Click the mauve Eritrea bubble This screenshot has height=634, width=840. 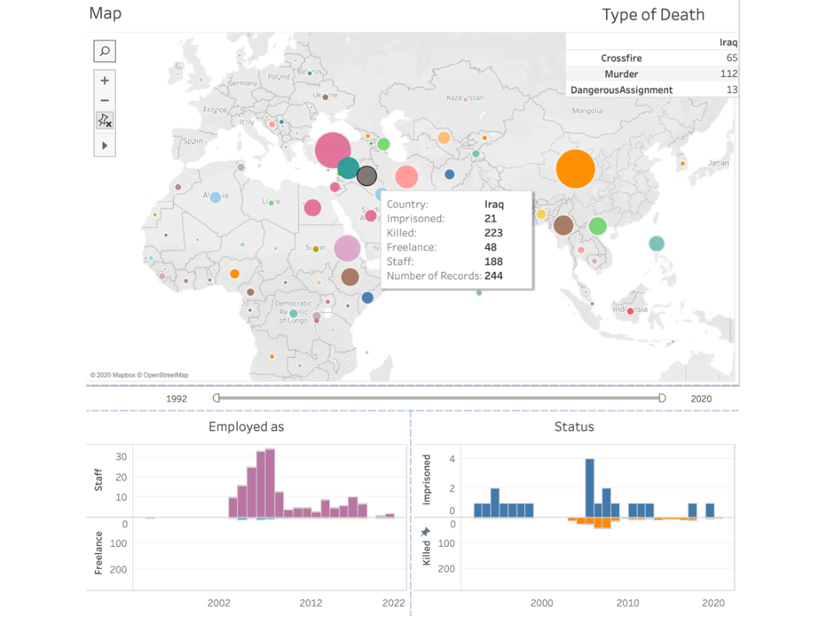coord(347,249)
